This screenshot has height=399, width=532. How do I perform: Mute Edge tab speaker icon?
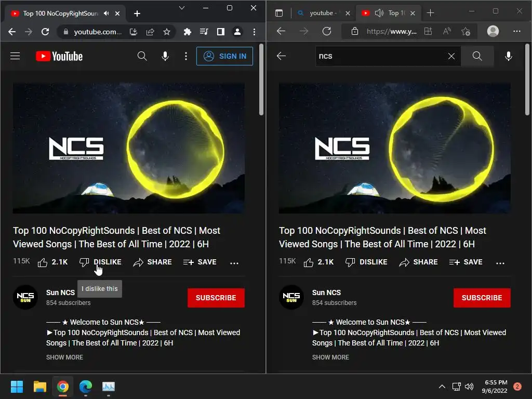379,13
